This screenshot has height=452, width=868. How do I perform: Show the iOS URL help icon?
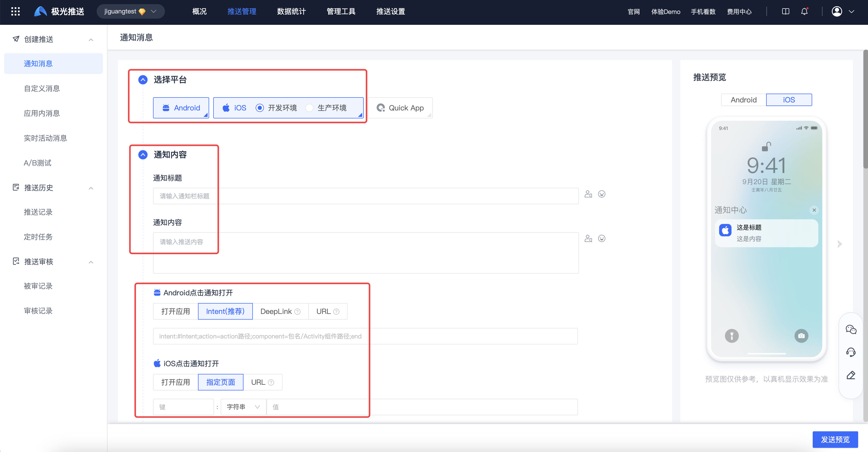point(271,382)
